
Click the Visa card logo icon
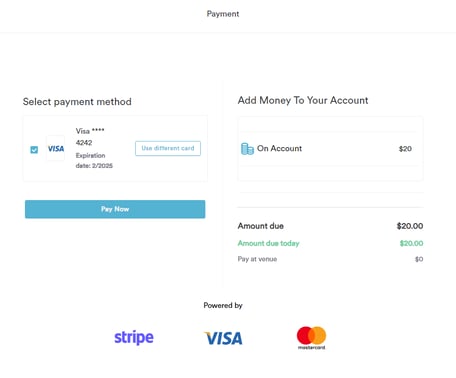[x=56, y=149]
